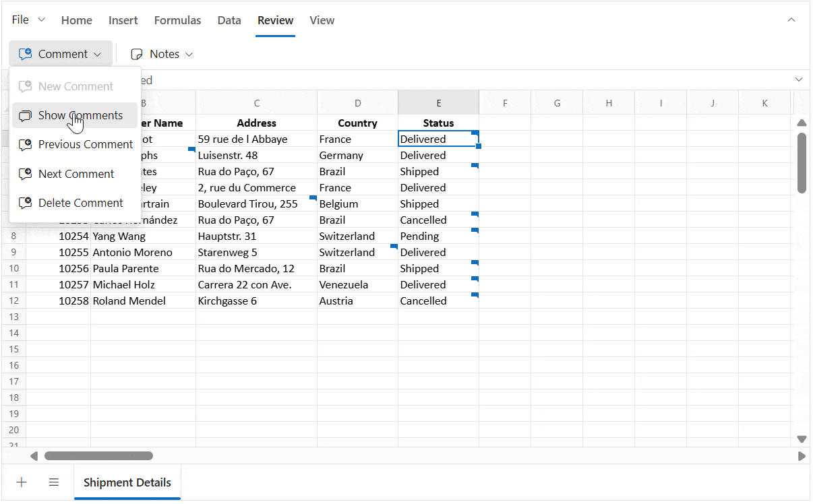813x504 pixels.
Task: Click the Next Comment menu icon
Action: (x=25, y=174)
